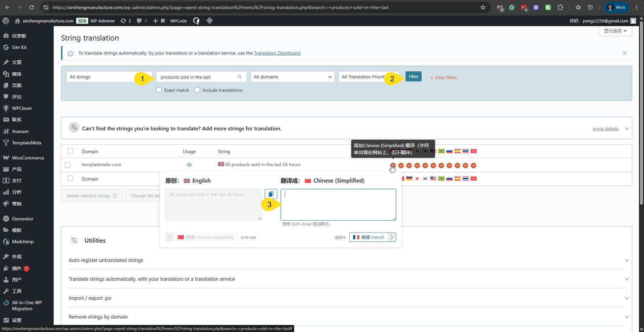Open the Chrome Work profile button
Image resolution: width=644 pixels, height=332 pixels.
tap(616, 7)
